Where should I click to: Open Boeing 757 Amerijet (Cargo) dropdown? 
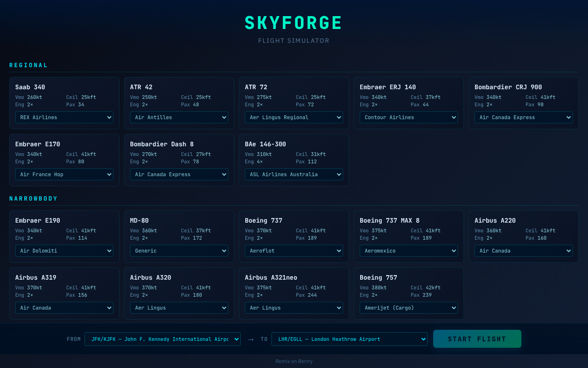(x=409, y=308)
